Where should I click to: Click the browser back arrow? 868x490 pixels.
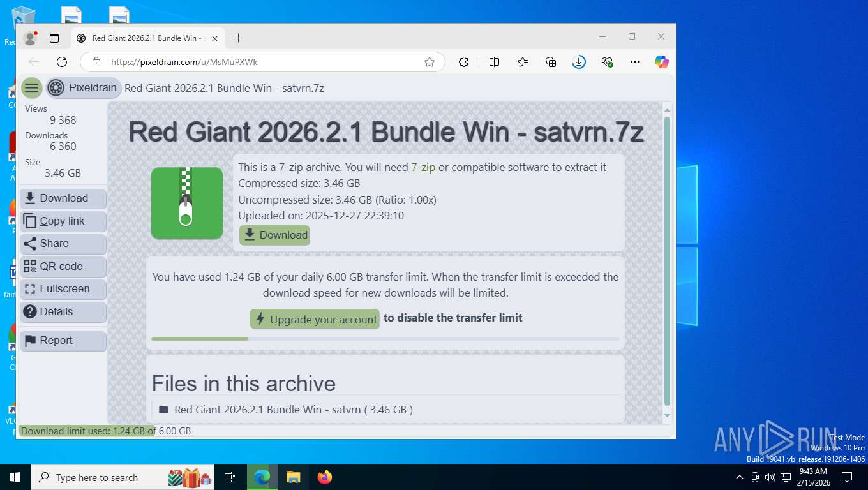[x=34, y=62]
